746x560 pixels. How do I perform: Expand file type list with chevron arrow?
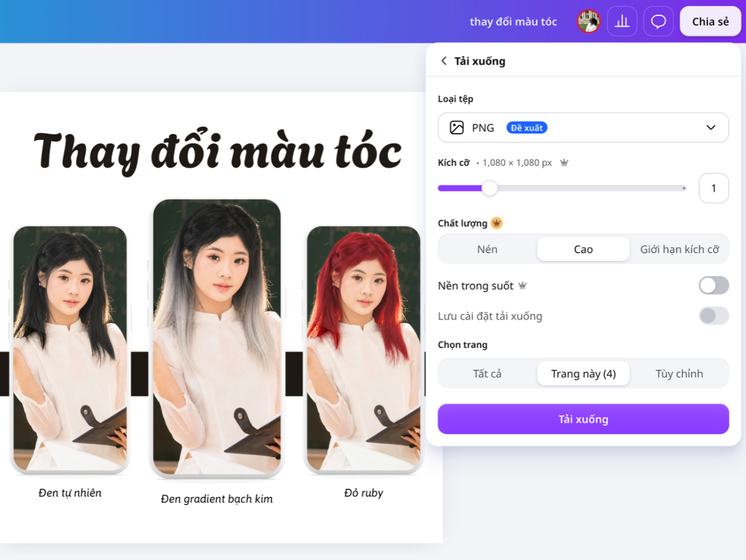coord(711,127)
